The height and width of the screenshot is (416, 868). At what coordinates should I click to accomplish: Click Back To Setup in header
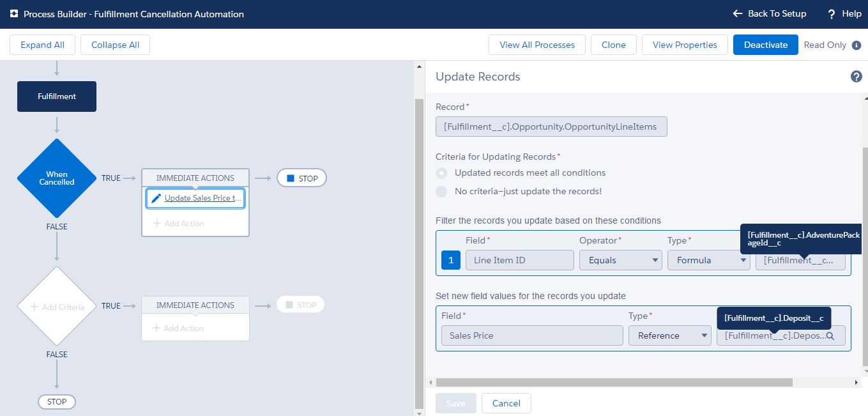[x=769, y=14]
